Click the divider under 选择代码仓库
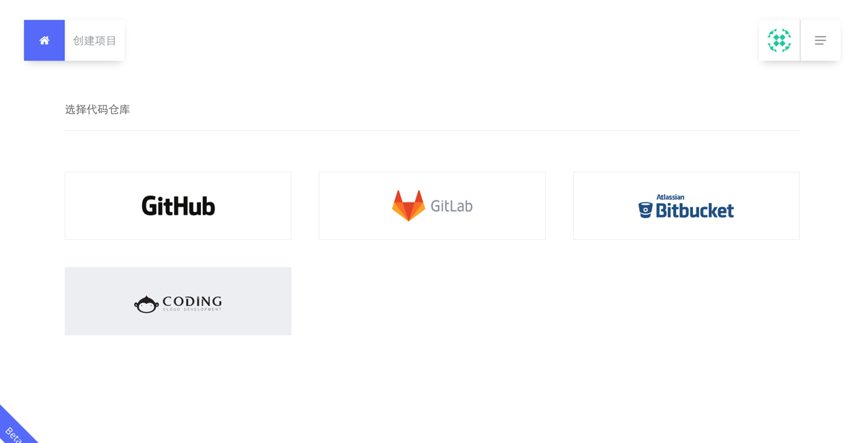Viewport: 868px width, 443px height. (x=432, y=130)
